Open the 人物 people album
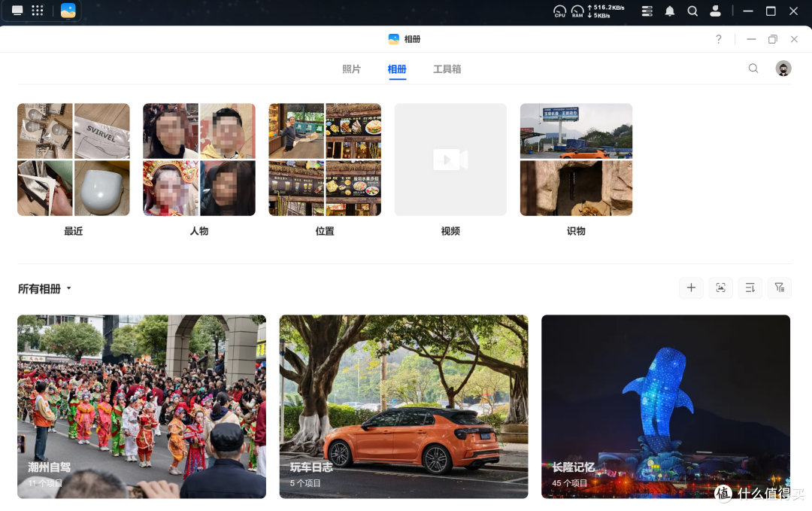Screen dimensions: 812x511 pyautogui.click(x=199, y=160)
